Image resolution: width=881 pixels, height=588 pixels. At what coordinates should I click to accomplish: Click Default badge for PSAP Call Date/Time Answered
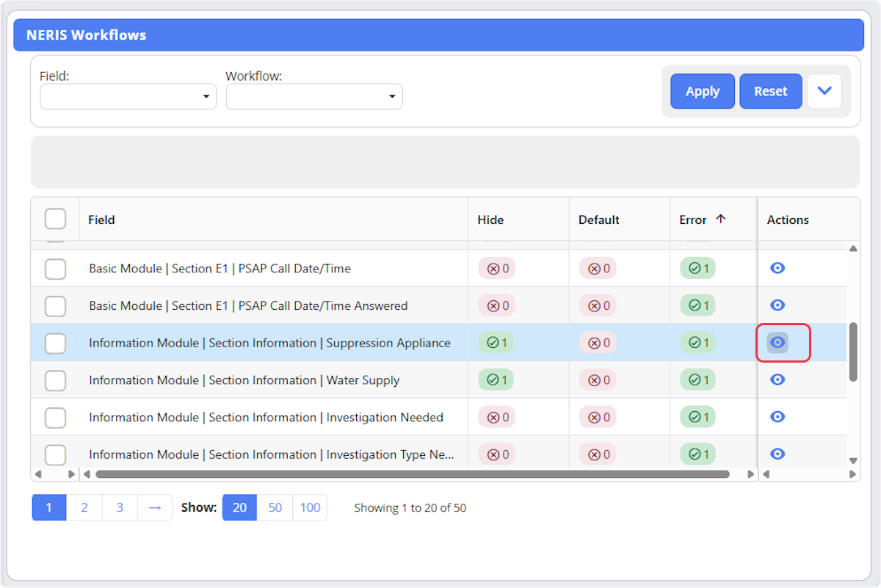(x=598, y=305)
